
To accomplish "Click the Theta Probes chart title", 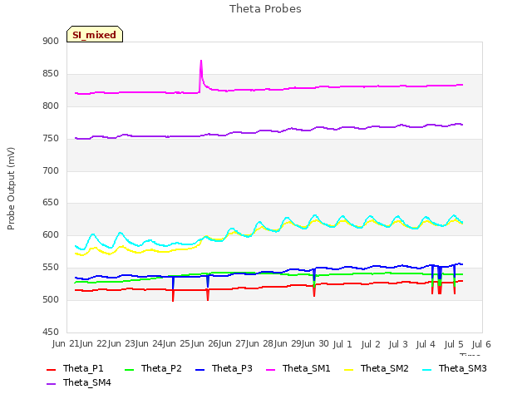I will [x=265, y=9].
